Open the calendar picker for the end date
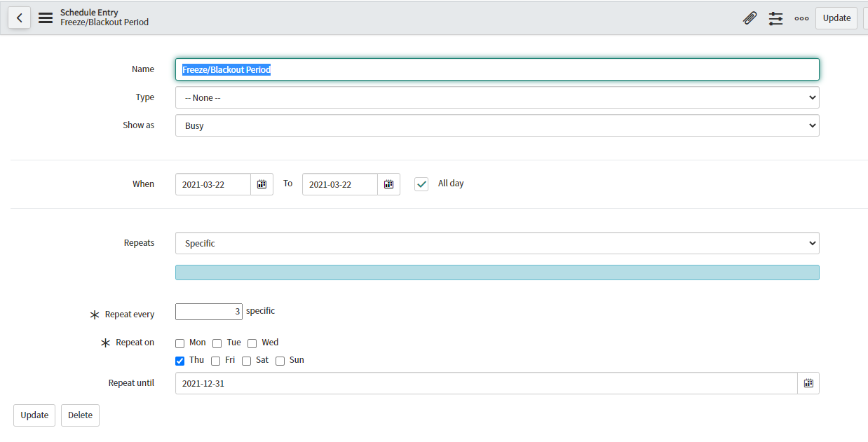 (388, 184)
